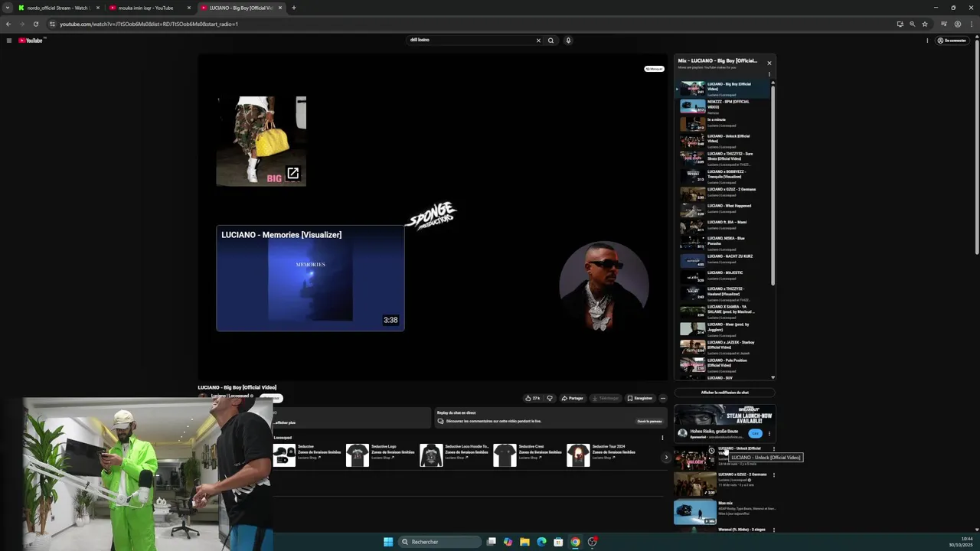The width and height of the screenshot is (980, 551).
Task: Open Mon mix recommended playlist
Action: (x=724, y=512)
